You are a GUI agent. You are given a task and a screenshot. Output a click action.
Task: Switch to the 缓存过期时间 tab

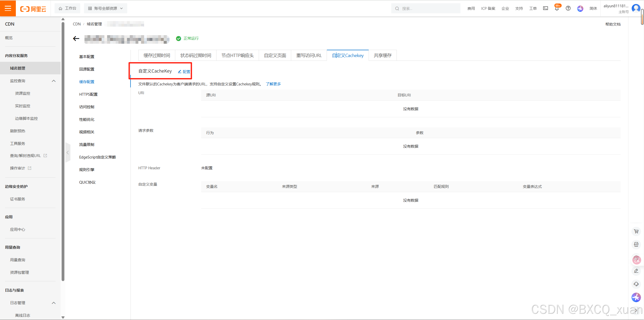(x=157, y=55)
